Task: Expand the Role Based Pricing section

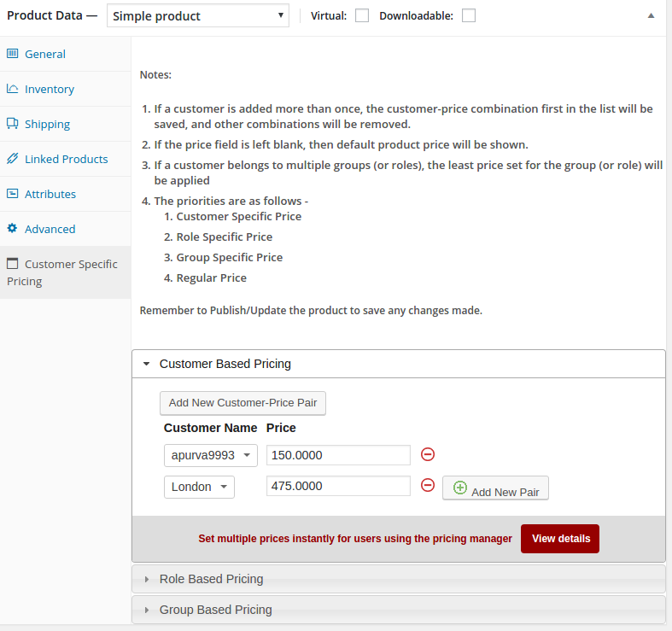Action: 399,579
